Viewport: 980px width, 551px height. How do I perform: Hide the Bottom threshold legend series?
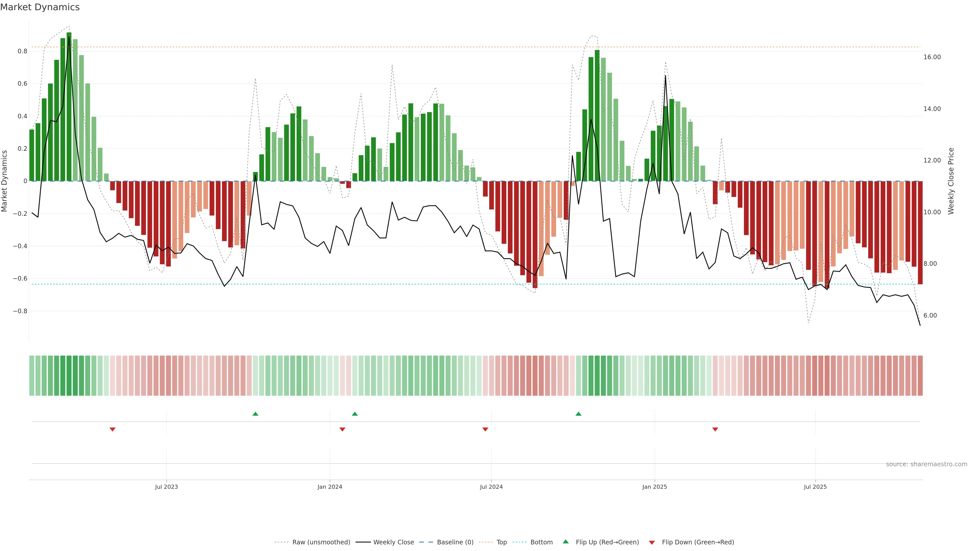(x=541, y=542)
